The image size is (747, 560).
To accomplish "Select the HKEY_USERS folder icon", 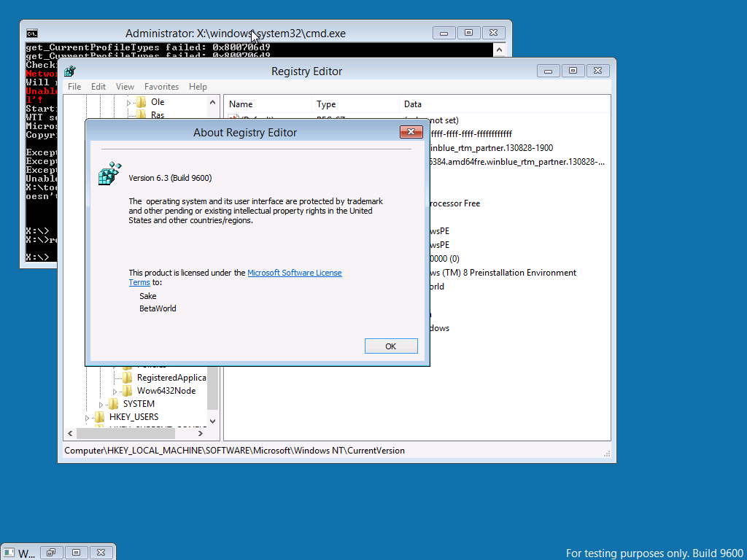I will pyautogui.click(x=99, y=417).
